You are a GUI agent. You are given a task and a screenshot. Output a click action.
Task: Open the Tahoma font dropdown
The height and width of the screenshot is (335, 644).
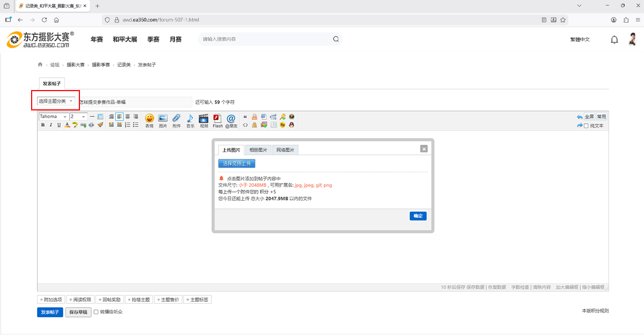(53, 116)
